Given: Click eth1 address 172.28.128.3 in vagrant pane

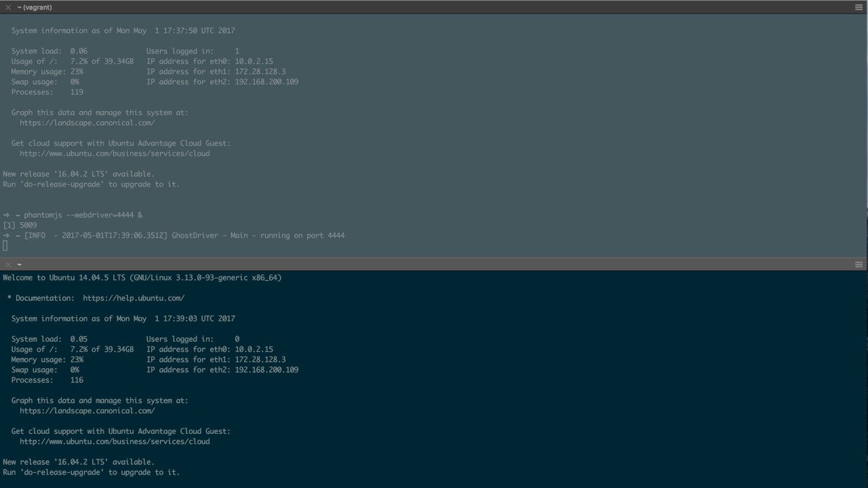Looking at the screenshot, I should click(x=260, y=71).
